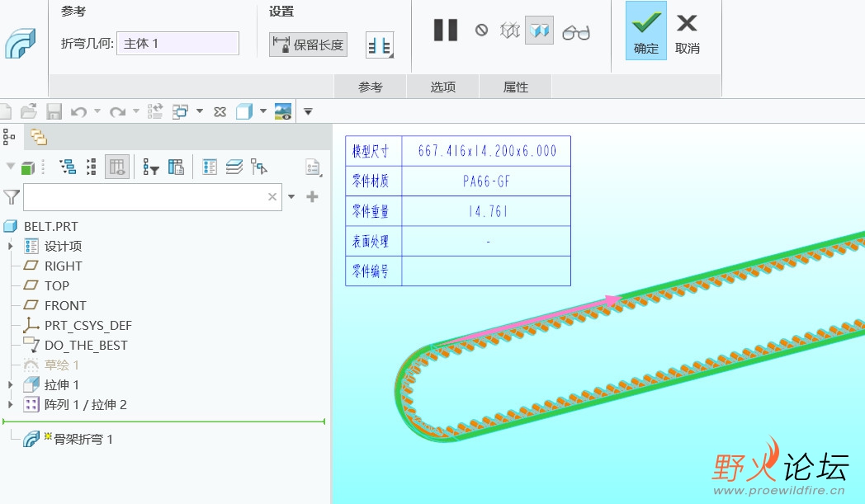Open the Windows list dropdown arrow
The width and height of the screenshot is (865, 504).
200,111
